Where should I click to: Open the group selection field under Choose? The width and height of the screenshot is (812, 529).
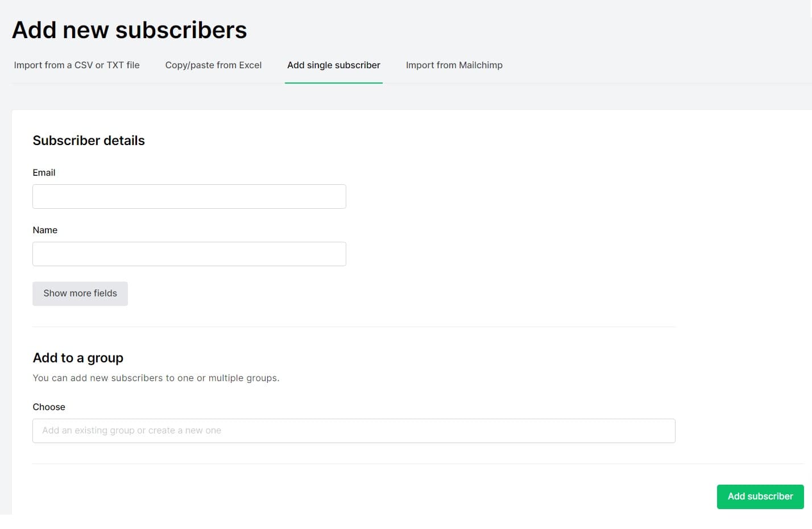[354, 431]
